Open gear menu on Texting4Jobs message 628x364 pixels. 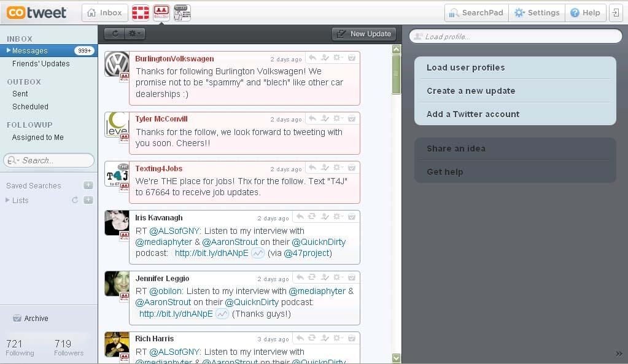pyautogui.click(x=338, y=168)
